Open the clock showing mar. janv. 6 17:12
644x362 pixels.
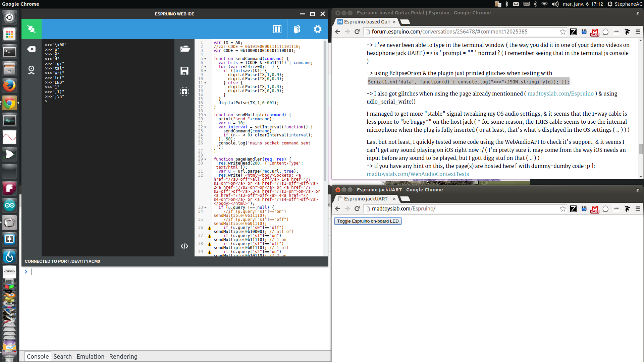pos(583,4)
